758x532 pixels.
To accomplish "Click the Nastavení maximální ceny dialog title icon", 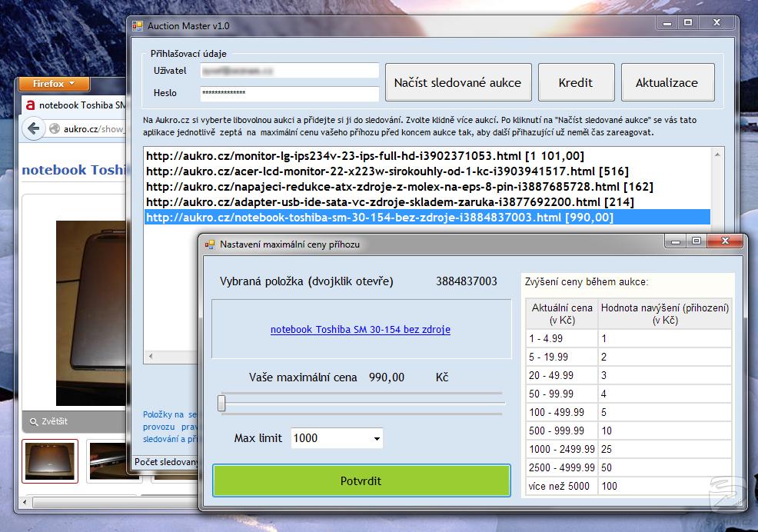I will pos(210,244).
